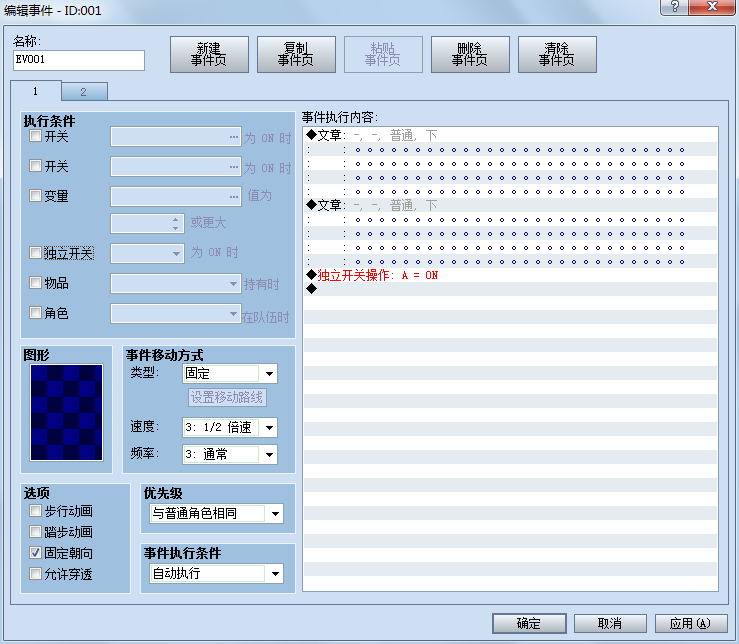Click the 名称 field containing EV001
This screenshot has height=644, width=739.
tap(79, 60)
